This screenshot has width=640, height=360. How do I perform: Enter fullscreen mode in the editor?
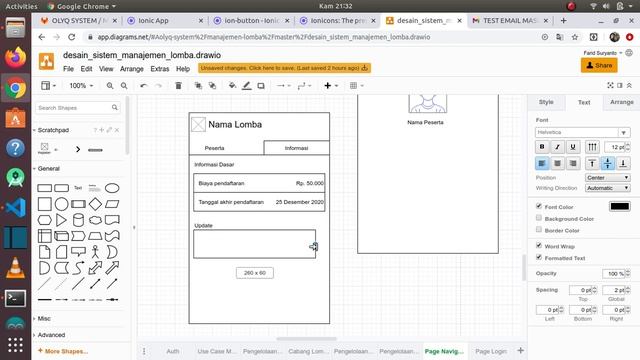coord(610,85)
